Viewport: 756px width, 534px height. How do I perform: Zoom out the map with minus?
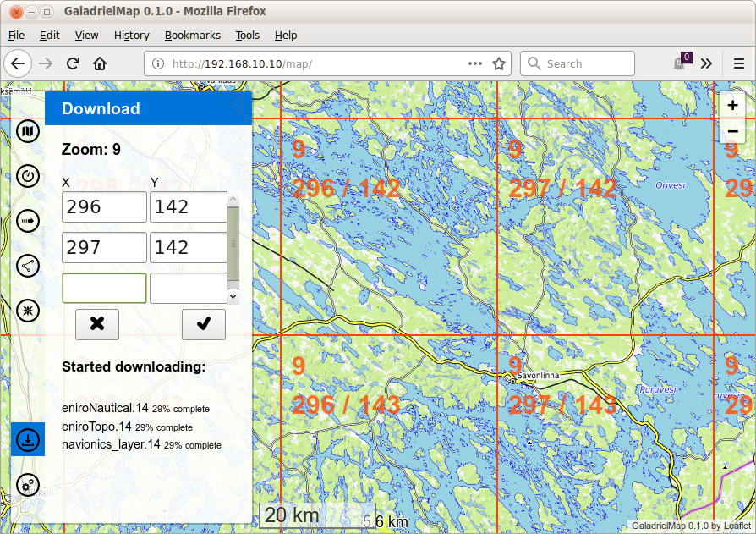tap(732, 130)
